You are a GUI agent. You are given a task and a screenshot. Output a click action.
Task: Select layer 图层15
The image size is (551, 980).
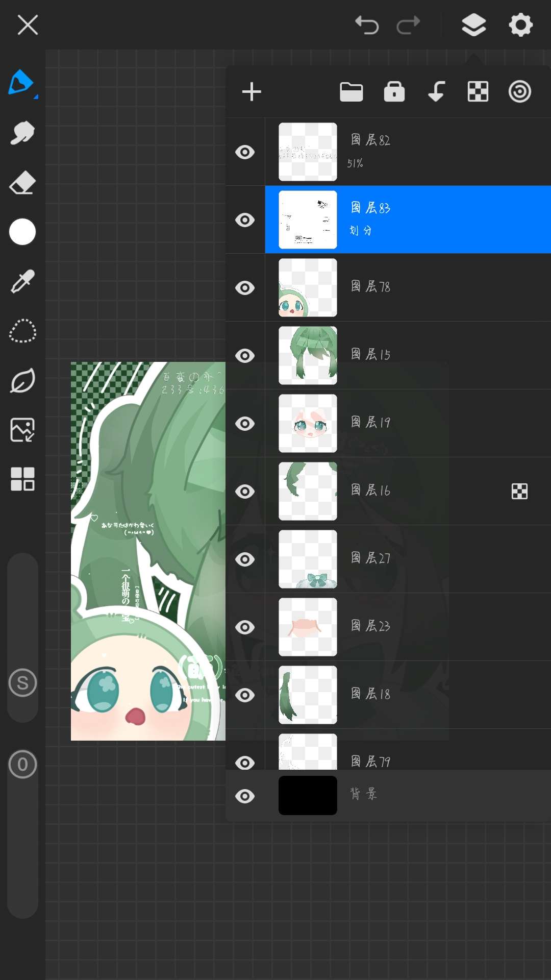point(408,356)
